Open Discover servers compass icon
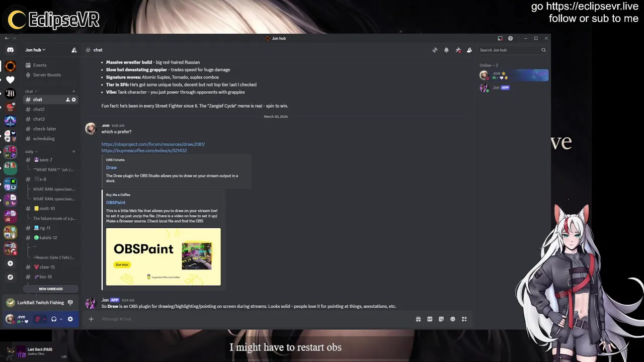 (x=10, y=277)
